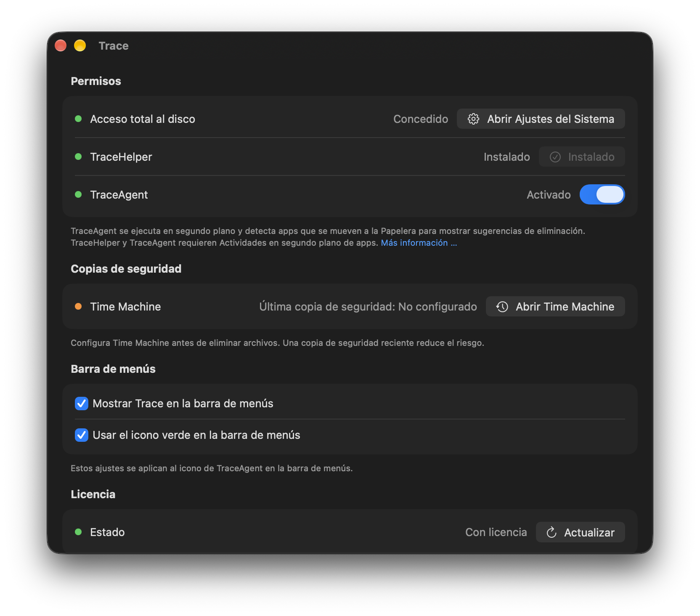
Task: Minimize the Trace window with yellow button
Action: coord(80,45)
